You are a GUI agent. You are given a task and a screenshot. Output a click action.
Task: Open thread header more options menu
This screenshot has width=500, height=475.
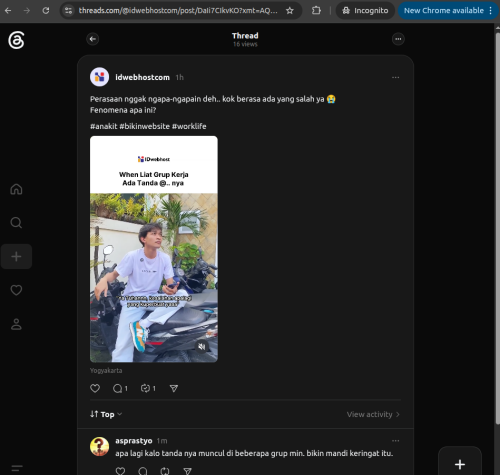(398, 39)
